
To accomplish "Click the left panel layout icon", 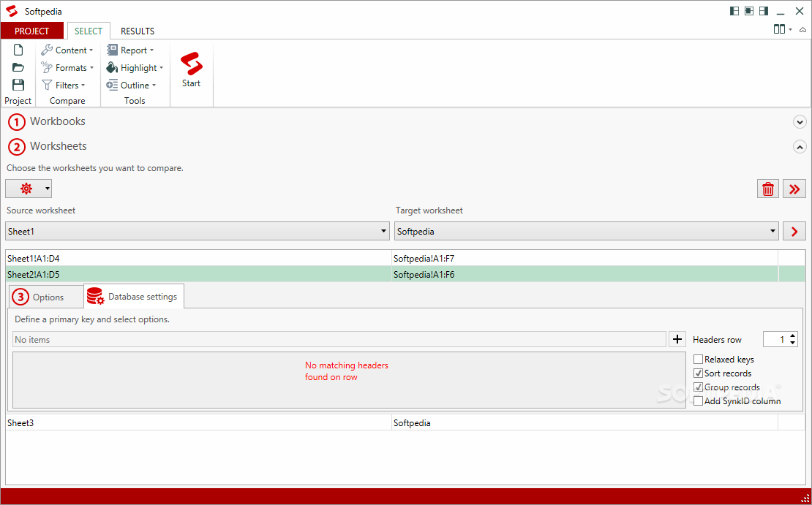I will click(x=734, y=11).
